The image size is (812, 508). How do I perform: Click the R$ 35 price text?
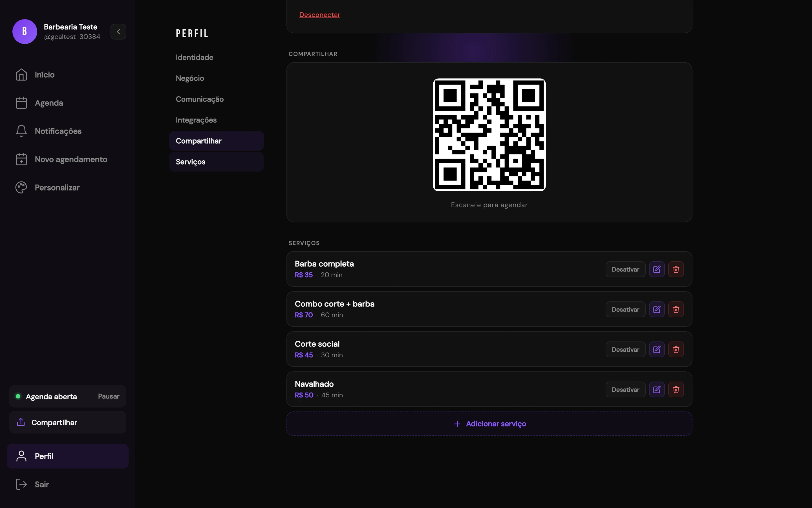tap(304, 275)
